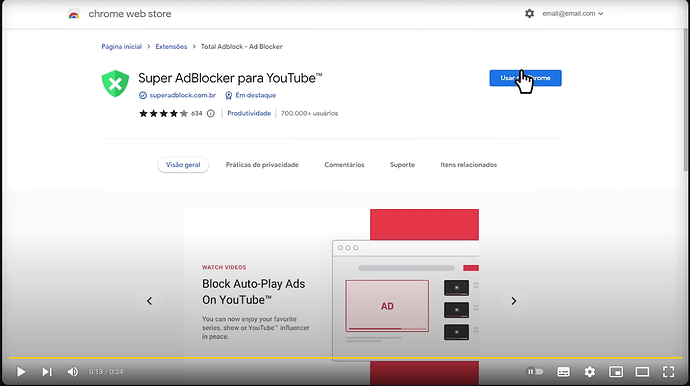
Task: Turn on subtitles with the captions icon
Action: pyautogui.click(x=563, y=372)
